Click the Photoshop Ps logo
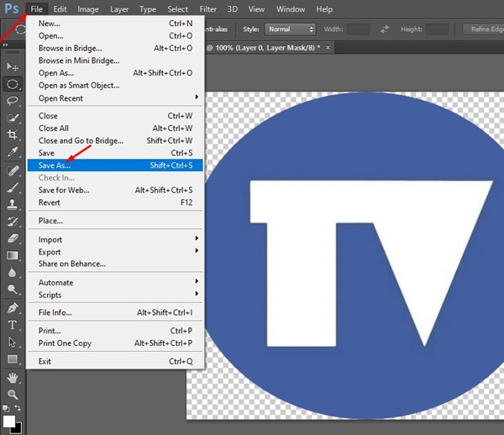The image size is (504, 435). coord(12,8)
